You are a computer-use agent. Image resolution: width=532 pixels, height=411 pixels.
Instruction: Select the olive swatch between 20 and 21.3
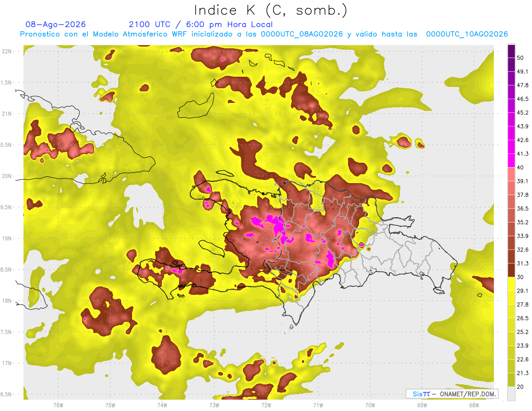pos(511,380)
